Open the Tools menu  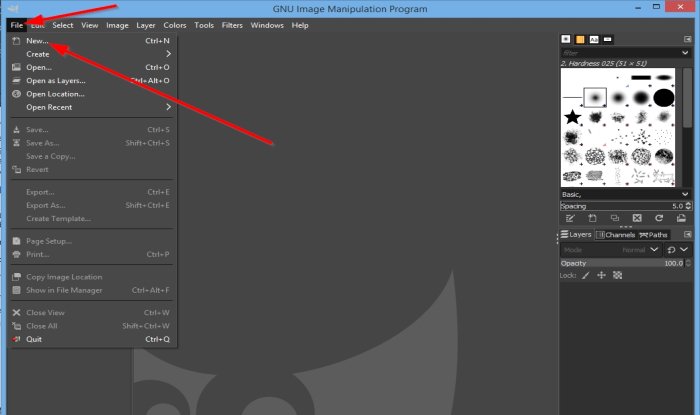point(204,25)
